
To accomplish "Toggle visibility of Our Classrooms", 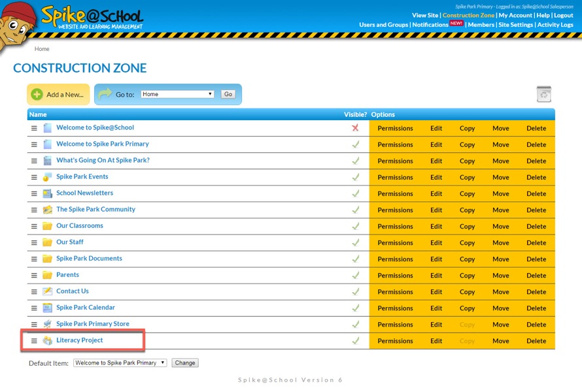I will (356, 226).
